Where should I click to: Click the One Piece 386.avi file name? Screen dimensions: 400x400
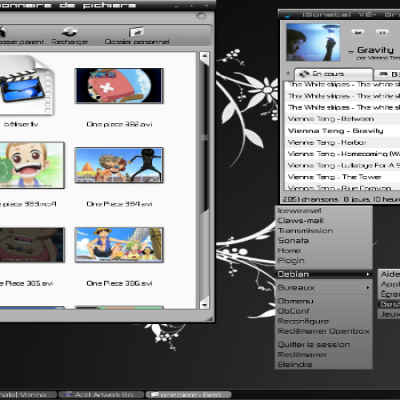(119, 283)
